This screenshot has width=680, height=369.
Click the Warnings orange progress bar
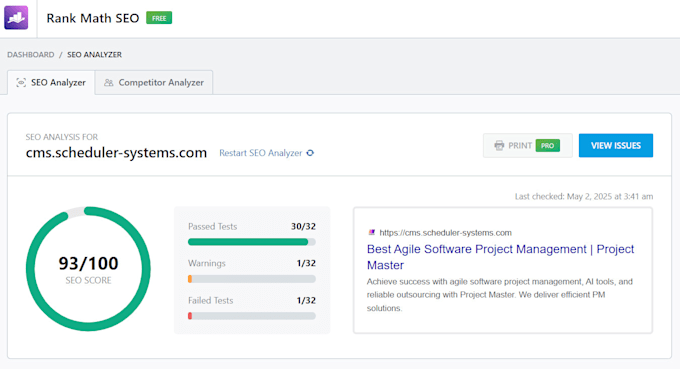[x=252, y=279]
